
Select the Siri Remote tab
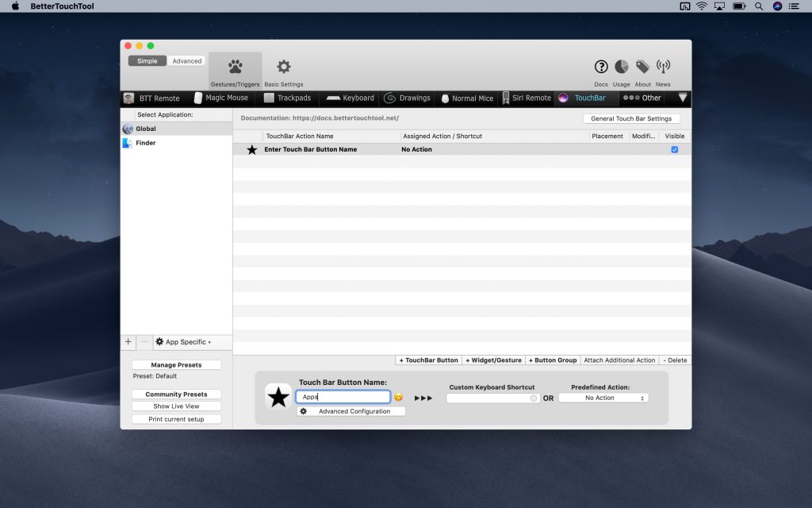point(527,98)
